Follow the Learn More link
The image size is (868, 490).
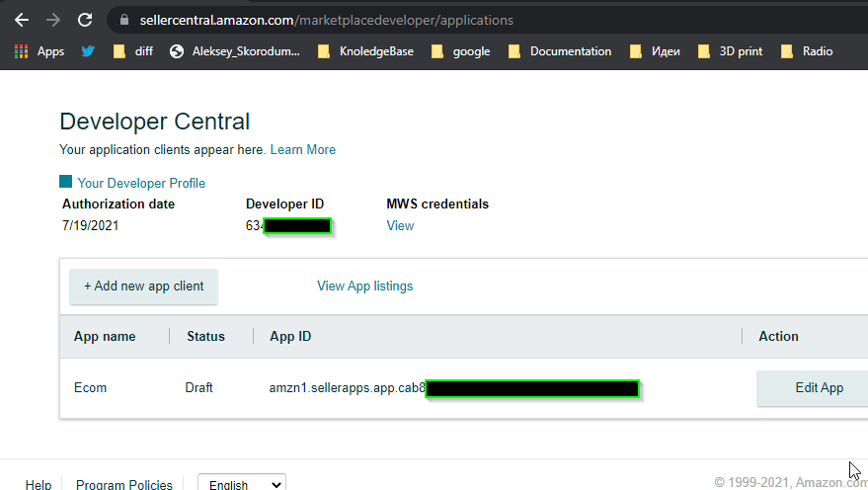click(x=302, y=150)
